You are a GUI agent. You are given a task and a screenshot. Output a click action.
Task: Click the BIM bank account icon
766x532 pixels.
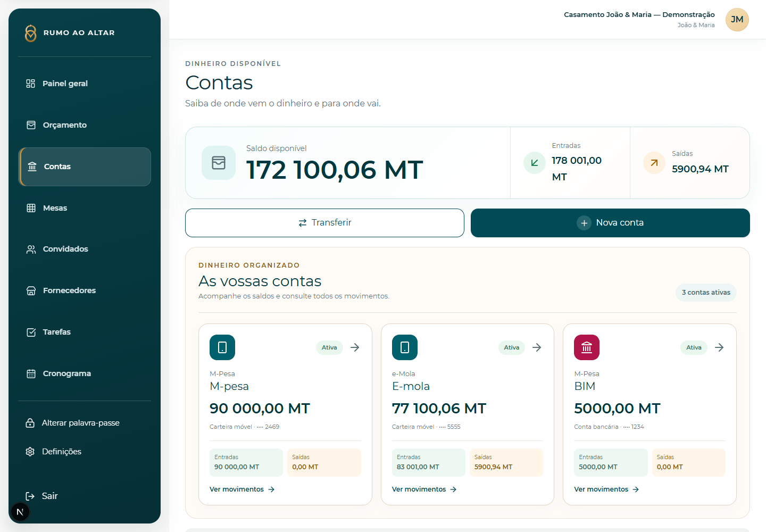(x=587, y=347)
